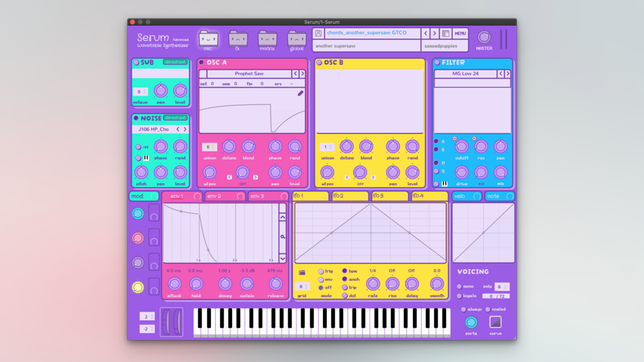
Task: Click the preset name chords_another_supersaw GTCO
Action: point(367,33)
